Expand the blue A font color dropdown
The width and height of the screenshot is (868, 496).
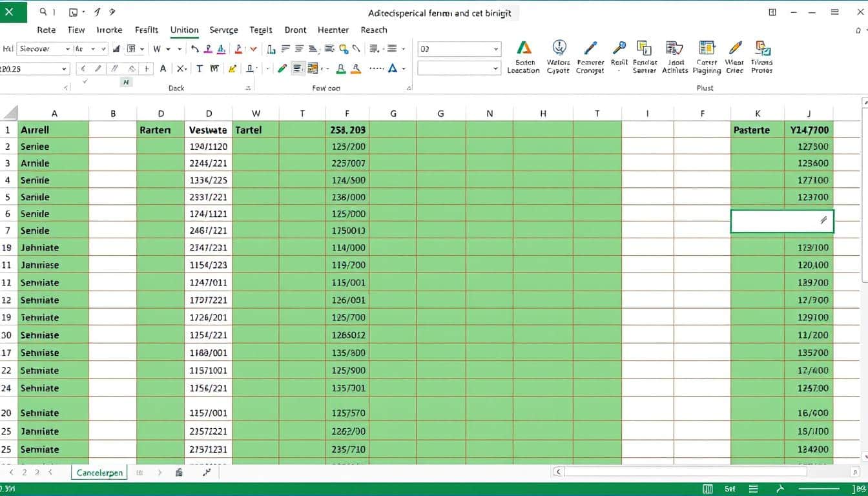(x=404, y=68)
